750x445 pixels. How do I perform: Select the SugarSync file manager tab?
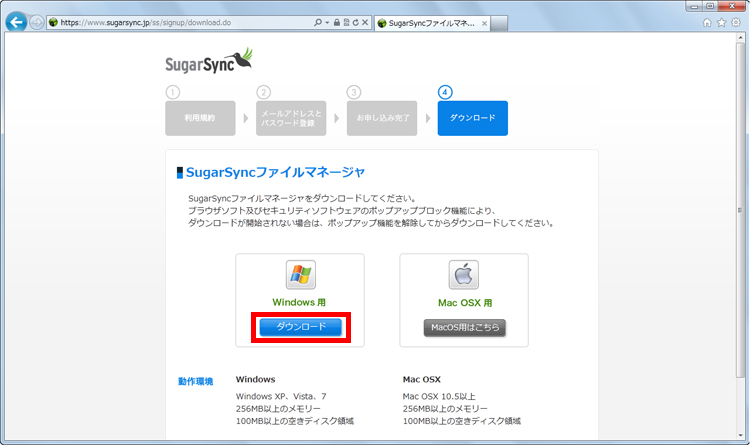pos(432,23)
